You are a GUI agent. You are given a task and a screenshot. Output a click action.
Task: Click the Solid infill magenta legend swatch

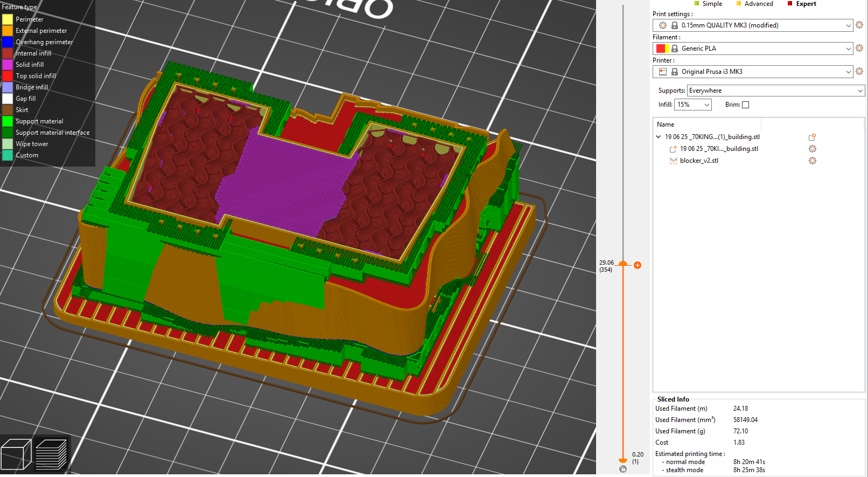tap(8, 65)
